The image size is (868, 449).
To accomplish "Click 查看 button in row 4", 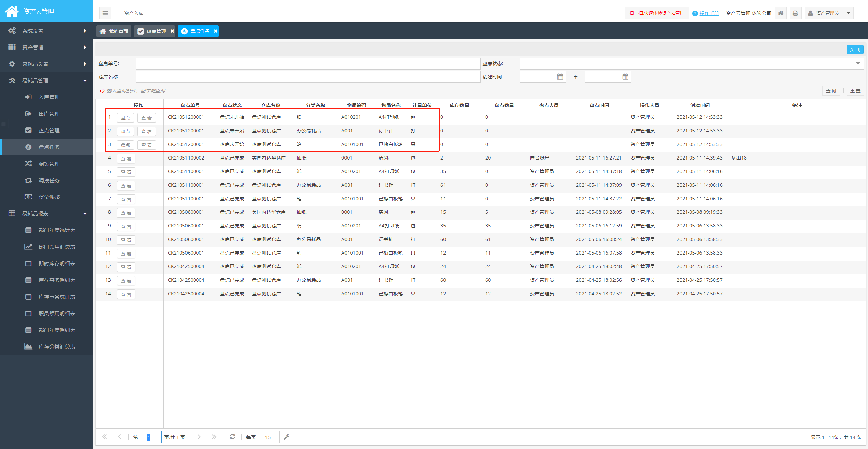I will (x=126, y=158).
